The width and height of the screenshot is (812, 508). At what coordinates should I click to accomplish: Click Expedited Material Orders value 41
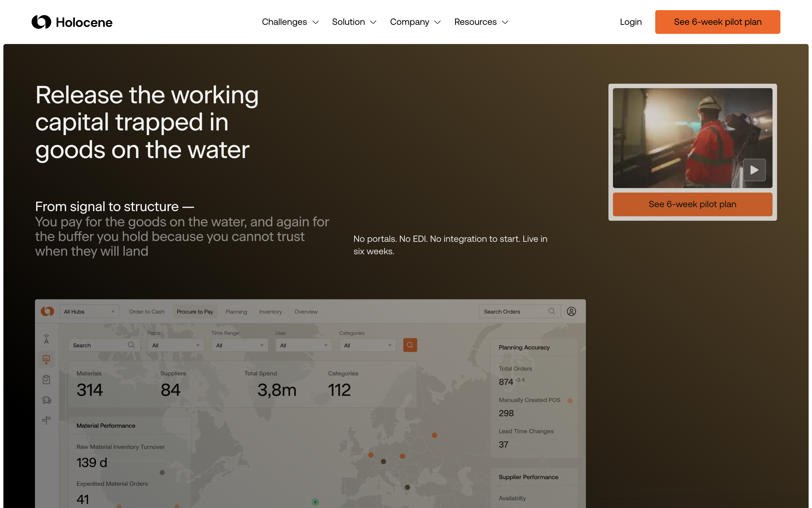coord(83,500)
